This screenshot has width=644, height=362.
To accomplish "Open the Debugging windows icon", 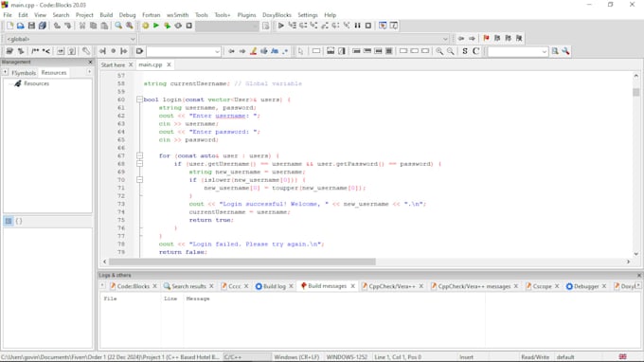I will tap(383, 26).
